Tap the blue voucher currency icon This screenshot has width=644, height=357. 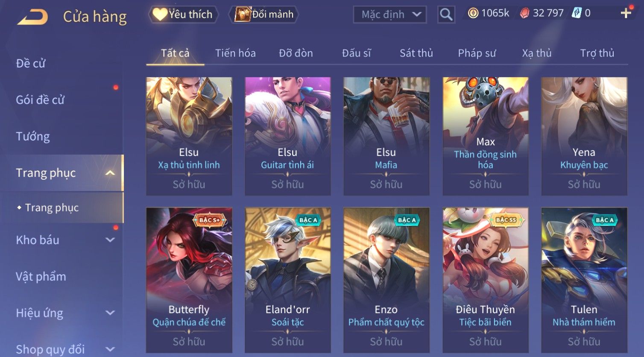pos(577,13)
